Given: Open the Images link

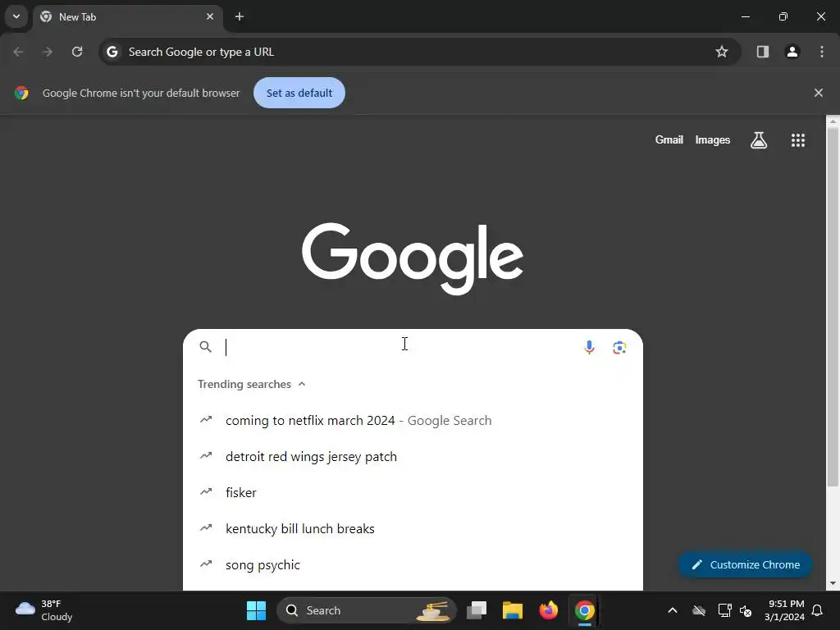Looking at the screenshot, I should pos(713,139).
